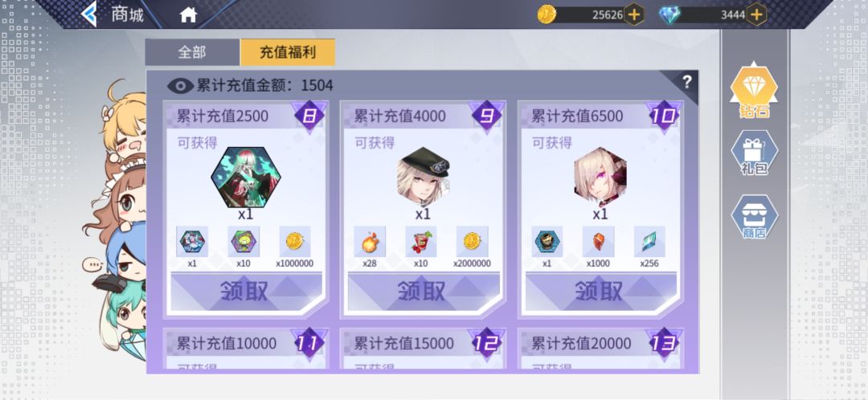868x400 pixels.
Task: Switch to the 全部 tab
Action: click(192, 52)
